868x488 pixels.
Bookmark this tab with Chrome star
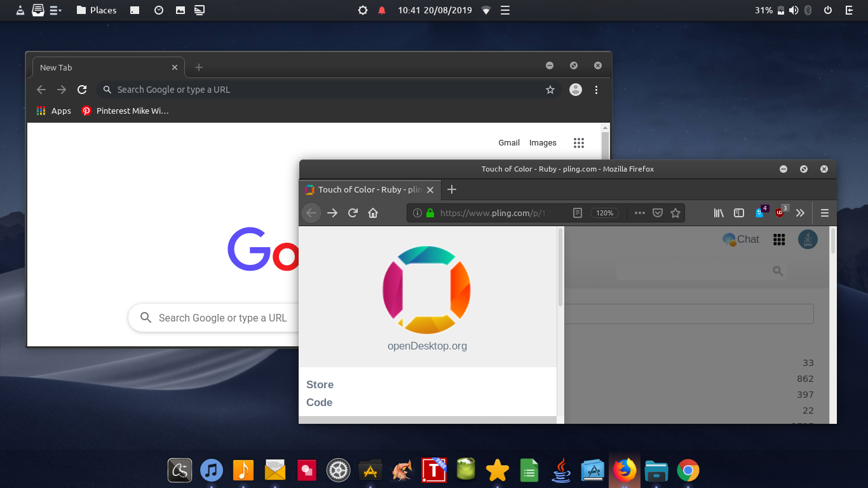point(550,90)
